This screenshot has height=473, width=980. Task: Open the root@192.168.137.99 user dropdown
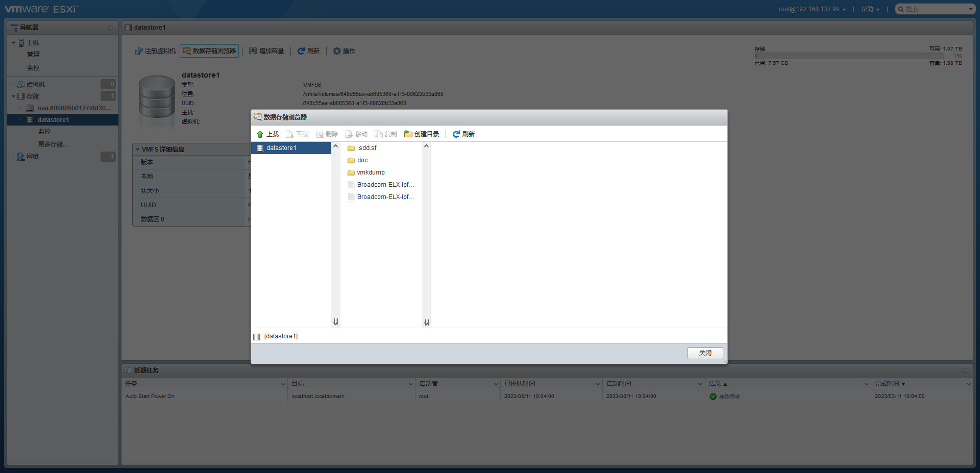coord(812,9)
